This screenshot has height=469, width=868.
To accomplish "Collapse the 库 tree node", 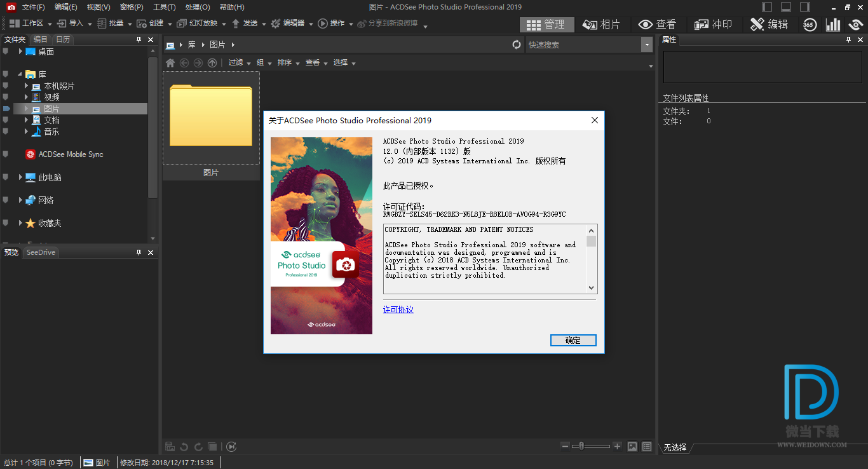I will 20,74.
